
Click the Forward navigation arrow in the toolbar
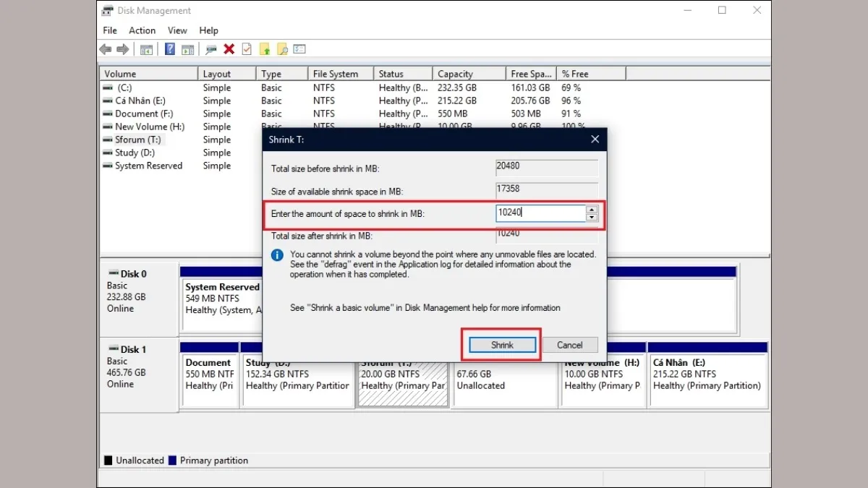[123, 49]
